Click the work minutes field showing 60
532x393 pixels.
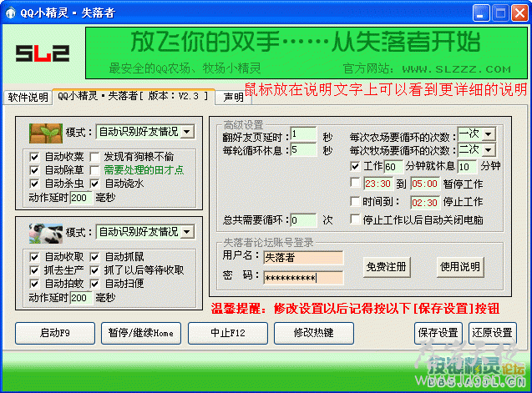[x=393, y=167]
